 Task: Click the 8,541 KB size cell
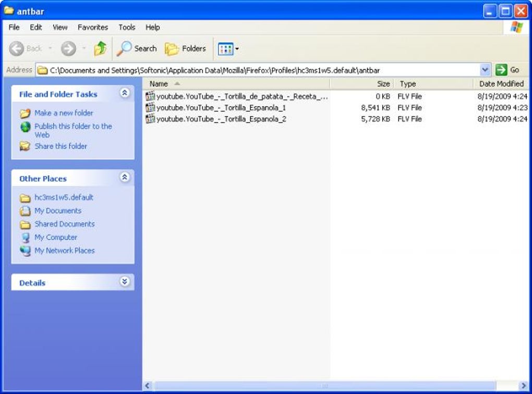click(x=375, y=107)
